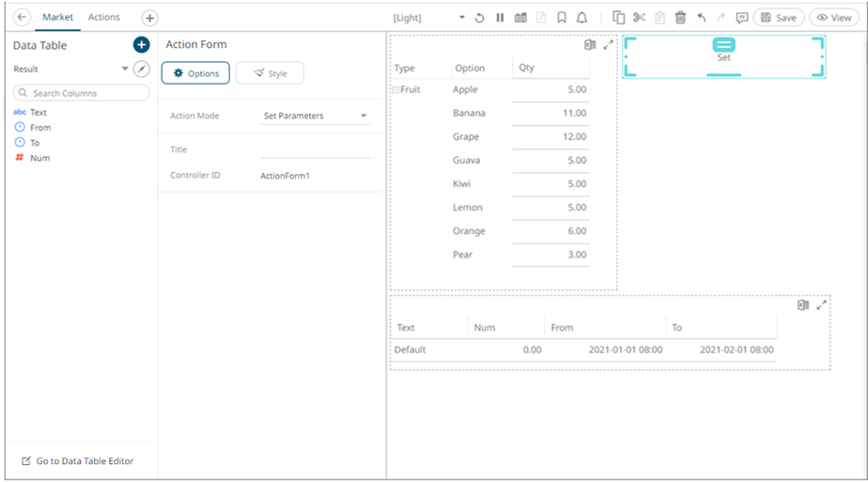Screen dimensions: 868x483
Task: Delete selected part with trash icon
Action: pos(680,18)
